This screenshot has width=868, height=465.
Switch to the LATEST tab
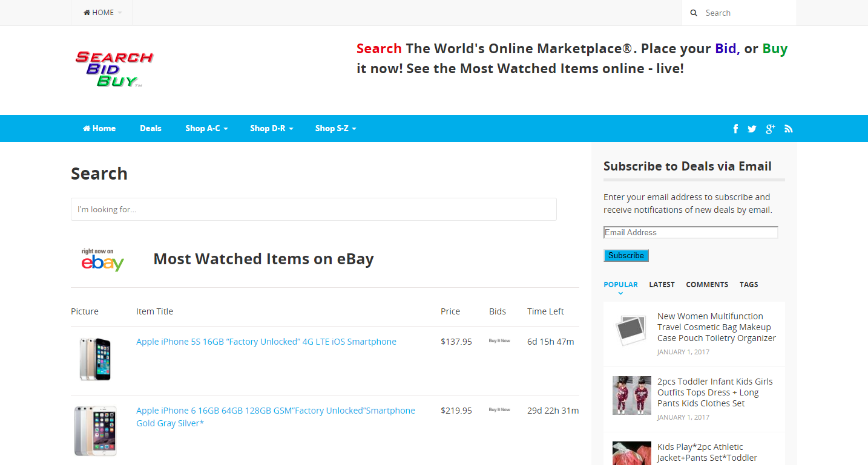click(662, 285)
